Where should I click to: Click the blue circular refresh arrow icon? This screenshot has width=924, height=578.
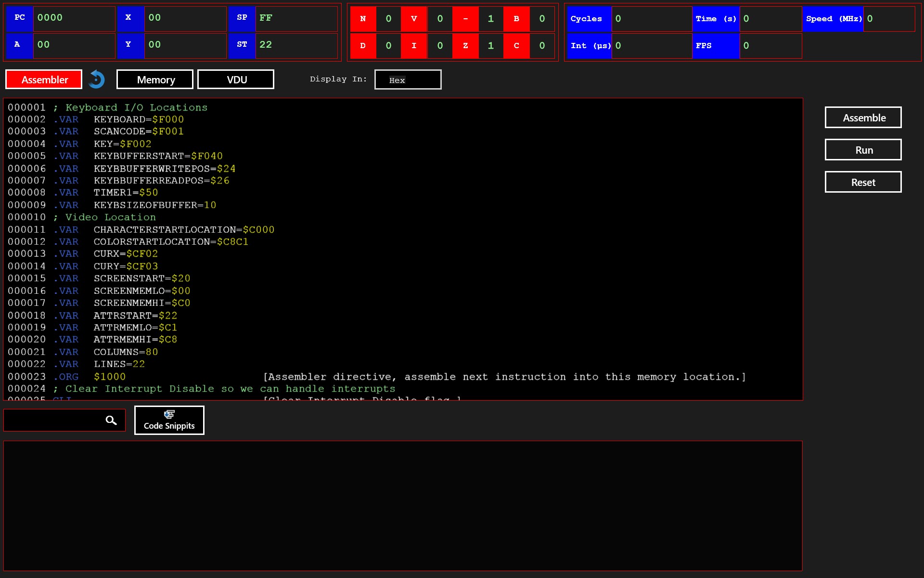pos(97,79)
